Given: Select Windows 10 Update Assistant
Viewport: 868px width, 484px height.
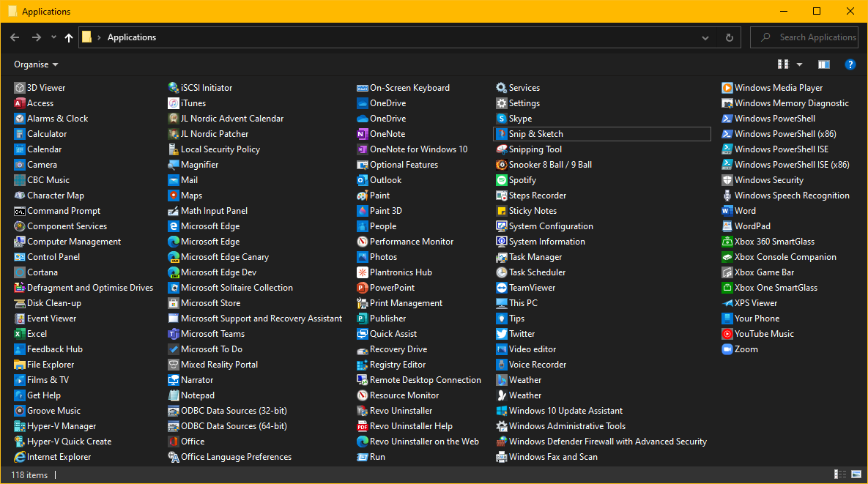Looking at the screenshot, I should pos(559,411).
